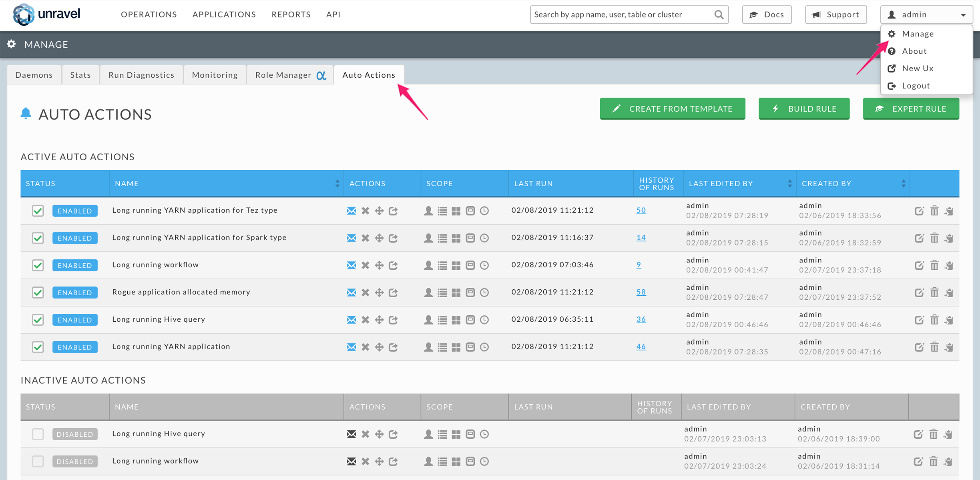Toggle the admin user dropdown
Screen dimensions: 980x480
click(x=926, y=15)
